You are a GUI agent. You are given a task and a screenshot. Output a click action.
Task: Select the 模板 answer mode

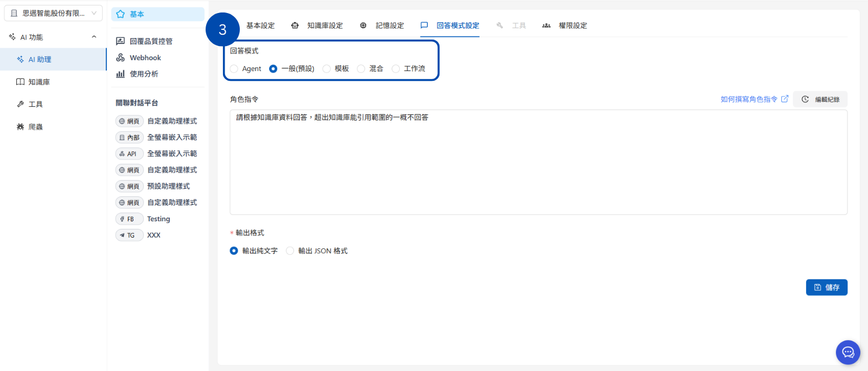coord(327,69)
